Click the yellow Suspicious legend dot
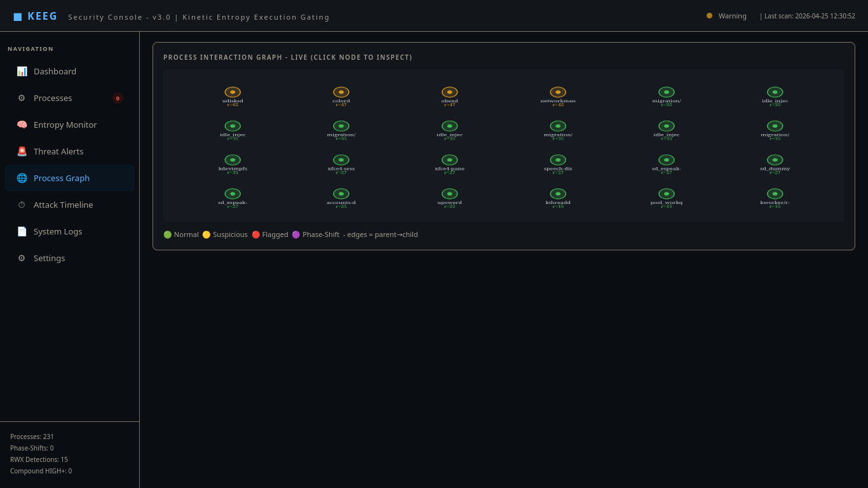Screen dimensions: 868x488 pos(207,234)
